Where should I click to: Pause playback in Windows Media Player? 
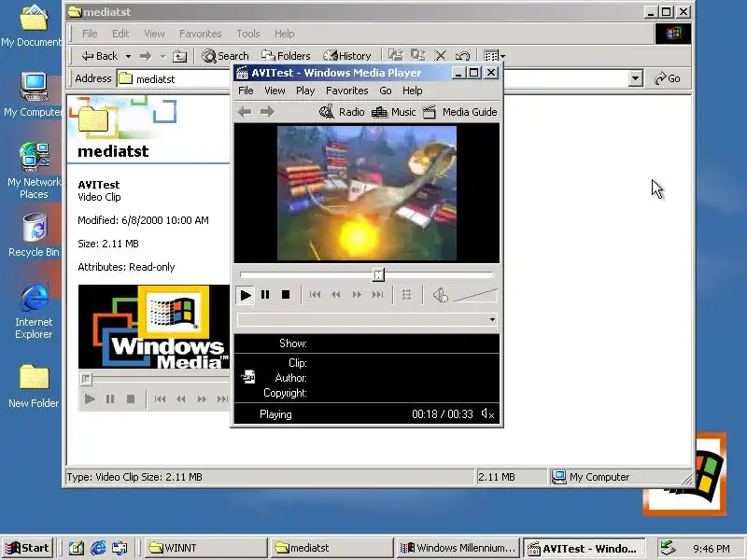point(265,295)
